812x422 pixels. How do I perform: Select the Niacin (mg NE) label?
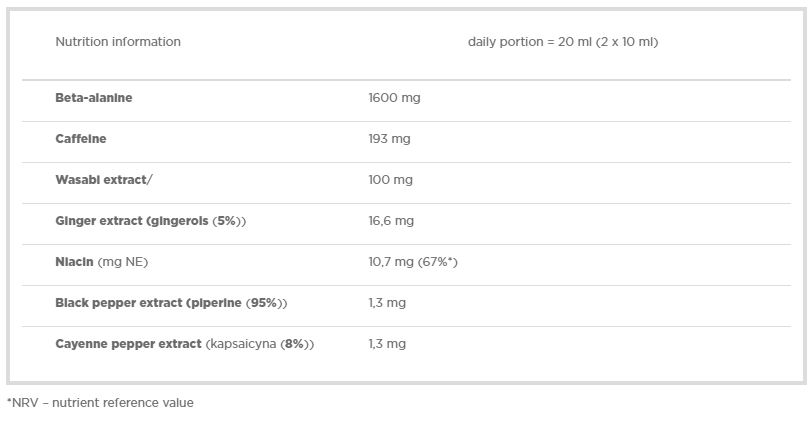pos(102,262)
